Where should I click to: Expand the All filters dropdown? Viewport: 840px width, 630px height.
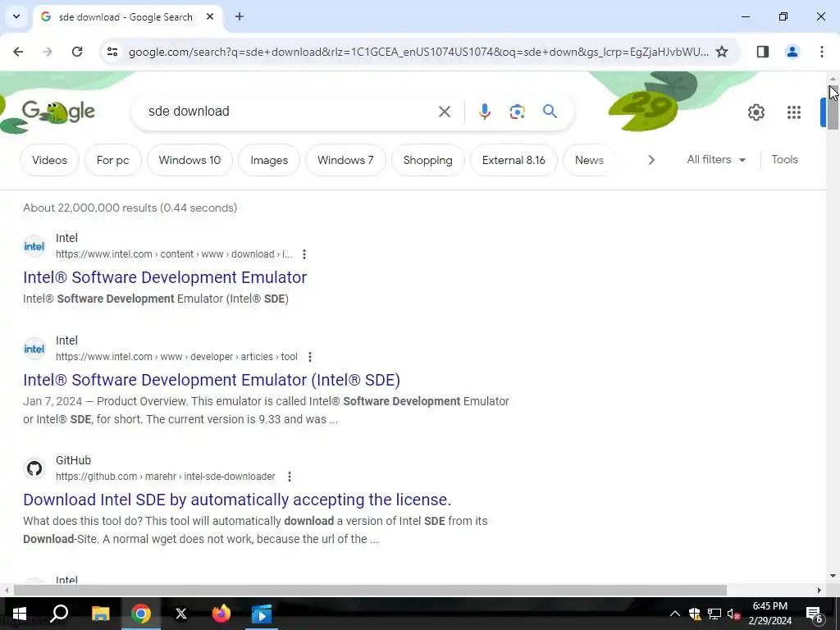point(716,160)
